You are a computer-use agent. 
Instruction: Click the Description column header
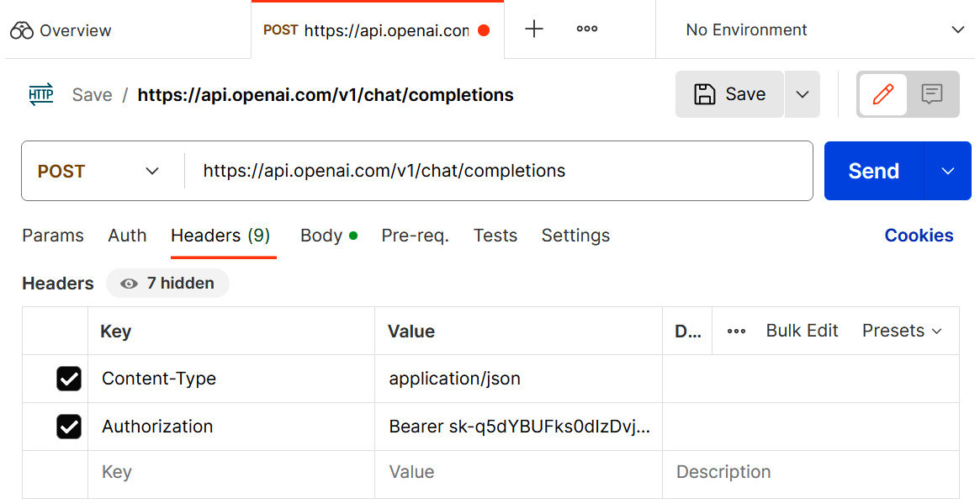(687, 331)
